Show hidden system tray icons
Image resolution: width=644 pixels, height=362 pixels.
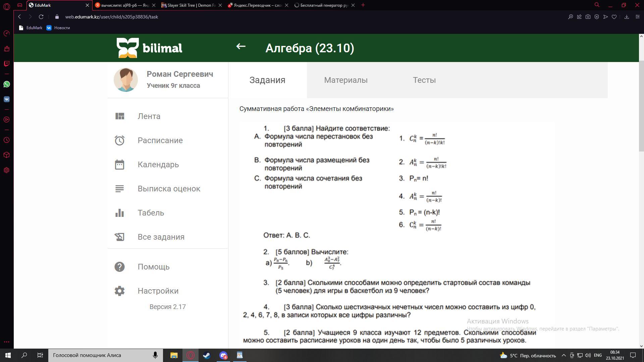click(x=563, y=355)
